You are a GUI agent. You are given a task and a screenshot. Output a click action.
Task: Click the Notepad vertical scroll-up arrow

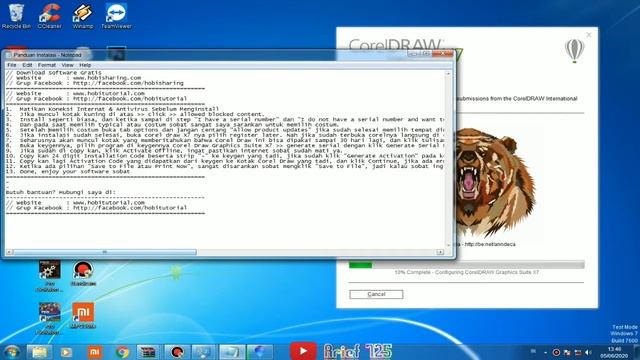tap(448, 74)
